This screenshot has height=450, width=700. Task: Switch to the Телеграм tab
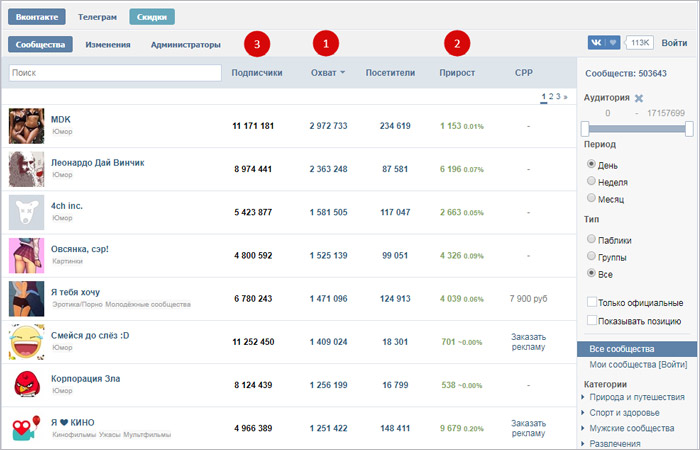(97, 17)
